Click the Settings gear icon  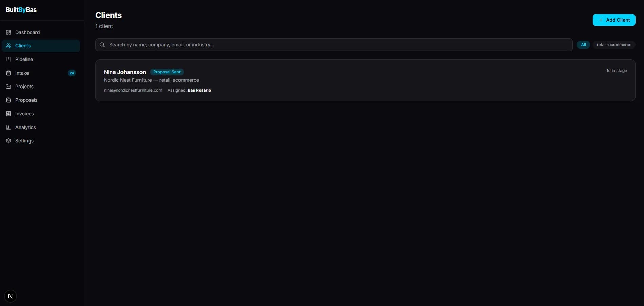coord(8,141)
